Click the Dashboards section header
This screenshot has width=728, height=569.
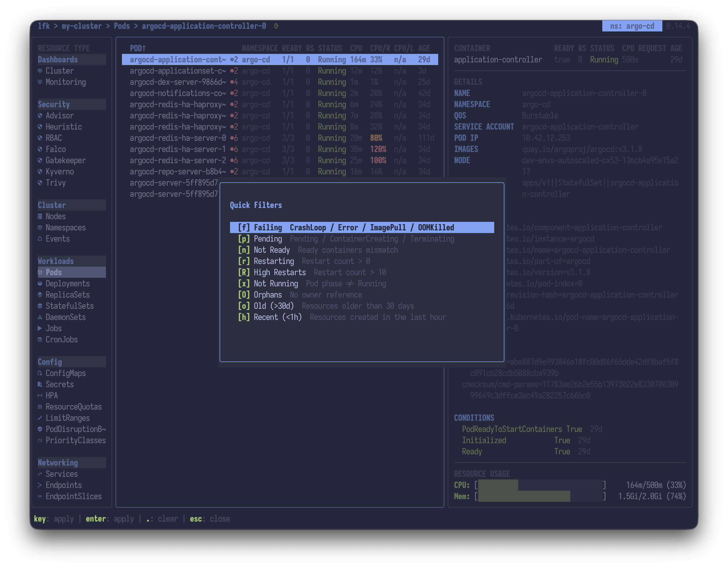tap(72, 60)
